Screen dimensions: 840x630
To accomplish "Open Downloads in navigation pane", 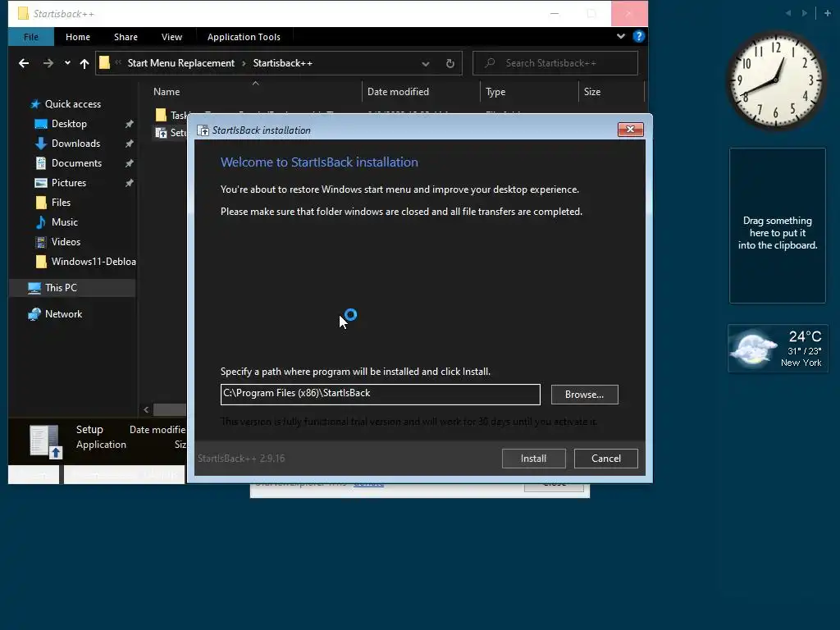I will click(x=75, y=144).
